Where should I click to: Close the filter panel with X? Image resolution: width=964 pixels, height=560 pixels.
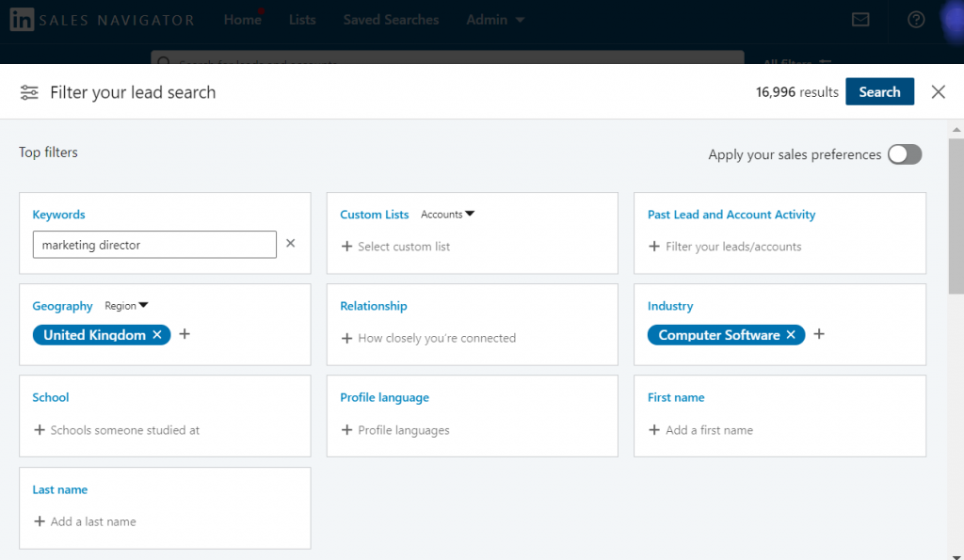point(938,92)
